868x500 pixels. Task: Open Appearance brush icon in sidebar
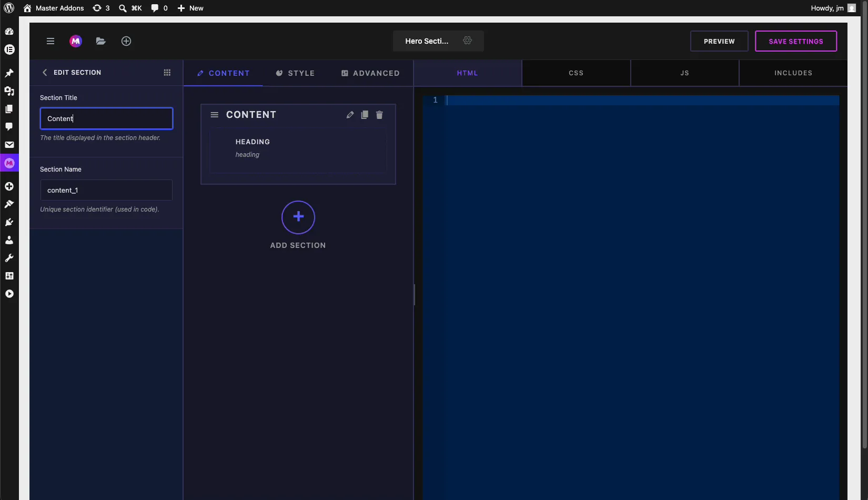(x=9, y=204)
